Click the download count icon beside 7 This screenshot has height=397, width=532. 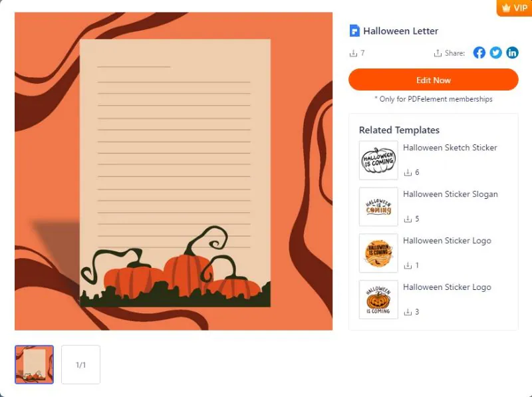point(353,53)
